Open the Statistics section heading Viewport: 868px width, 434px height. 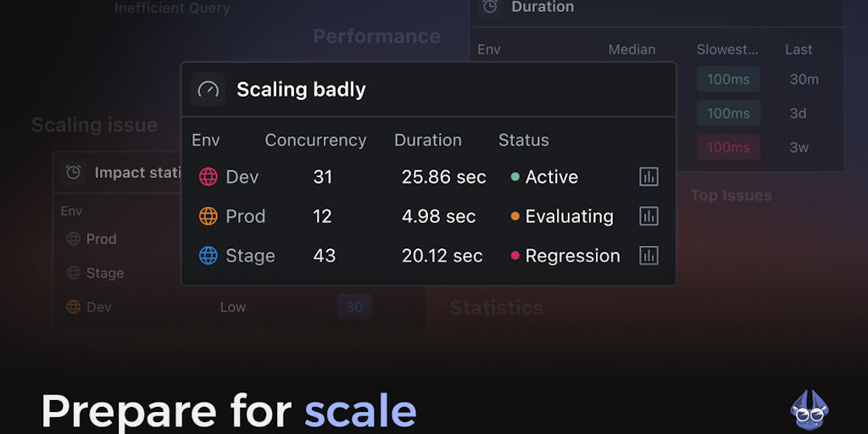[x=497, y=308]
